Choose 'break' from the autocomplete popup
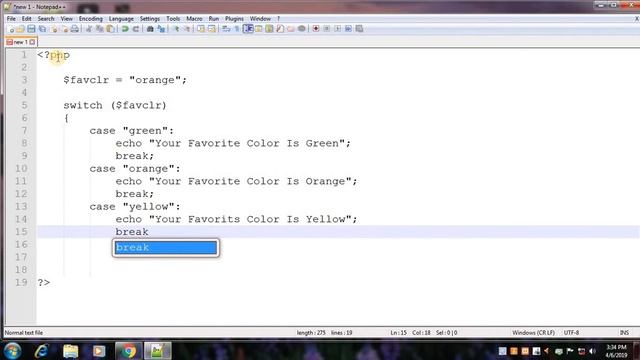 166,248
